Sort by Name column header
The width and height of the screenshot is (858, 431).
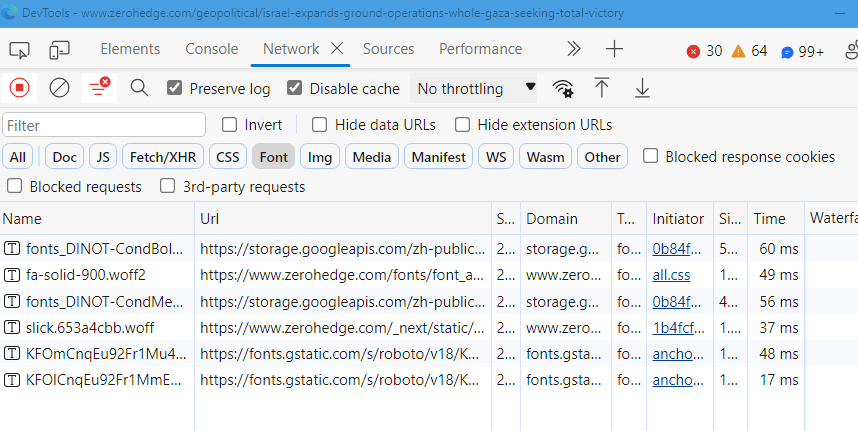click(x=97, y=218)
